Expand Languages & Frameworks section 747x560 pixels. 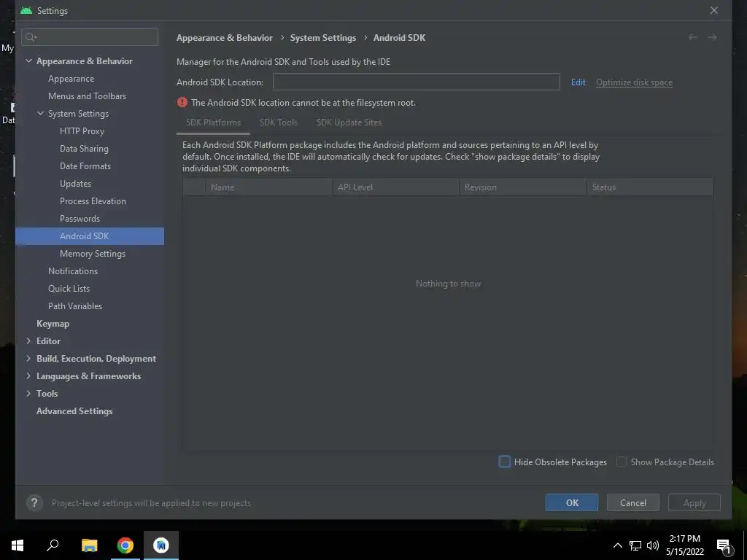pos(28,376)
